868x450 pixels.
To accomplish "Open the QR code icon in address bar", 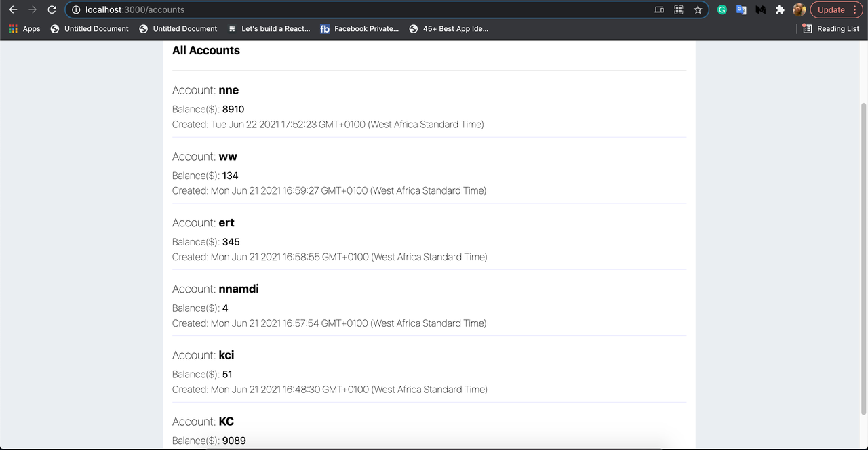I will click(679, 9).
